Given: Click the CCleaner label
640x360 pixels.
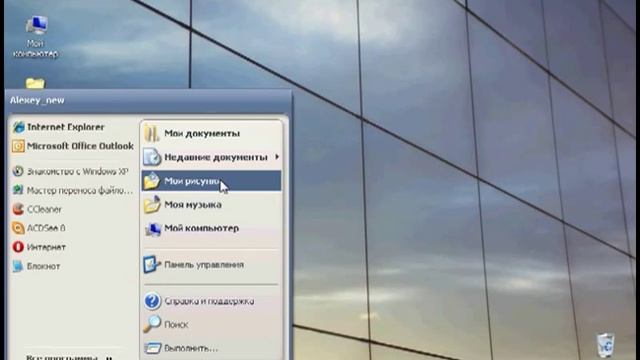Looking at the screenshot, I should tap(44, 209).
